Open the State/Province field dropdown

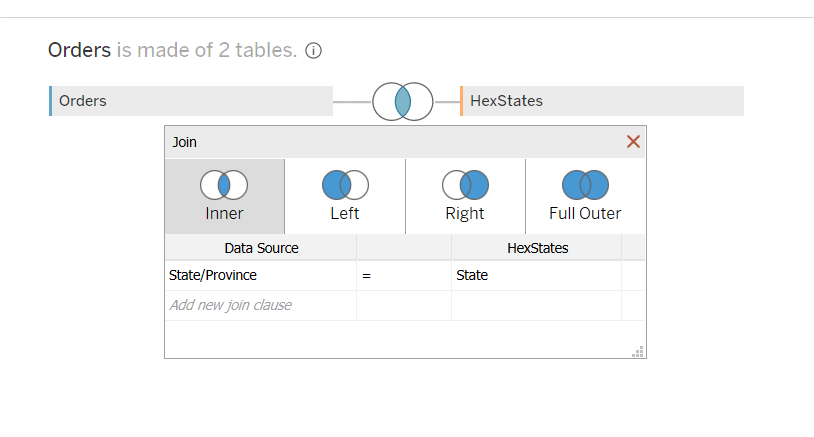point(260,275)
